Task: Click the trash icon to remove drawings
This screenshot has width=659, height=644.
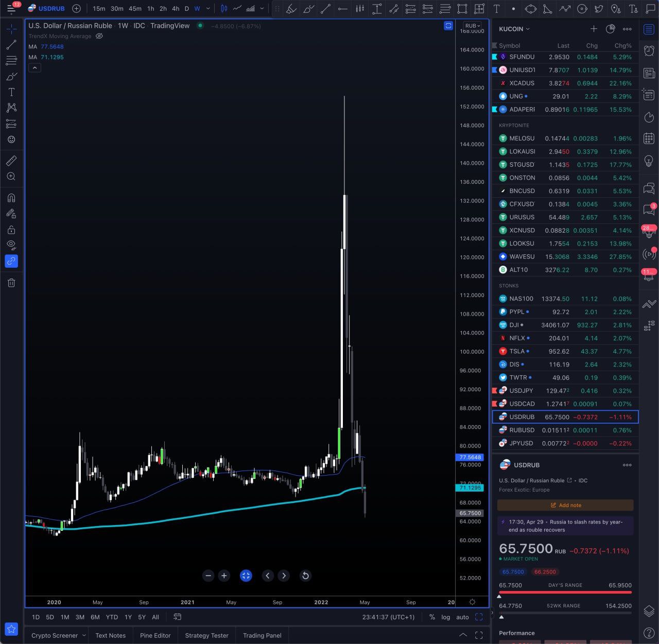Action: [11, 283]
